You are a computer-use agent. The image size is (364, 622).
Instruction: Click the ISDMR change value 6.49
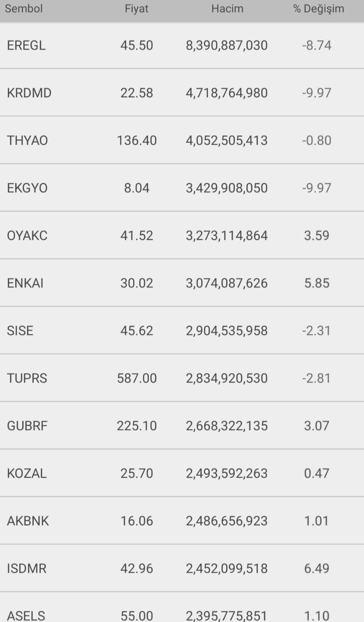coord(317,568)
